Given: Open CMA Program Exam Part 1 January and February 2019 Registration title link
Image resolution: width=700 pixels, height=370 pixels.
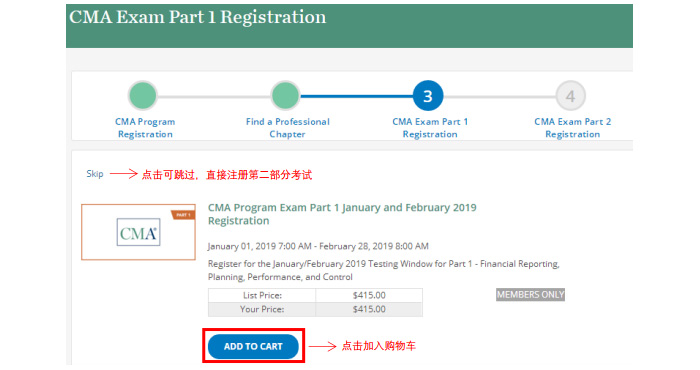Looking at the screenshot, I should click(342, 214).
